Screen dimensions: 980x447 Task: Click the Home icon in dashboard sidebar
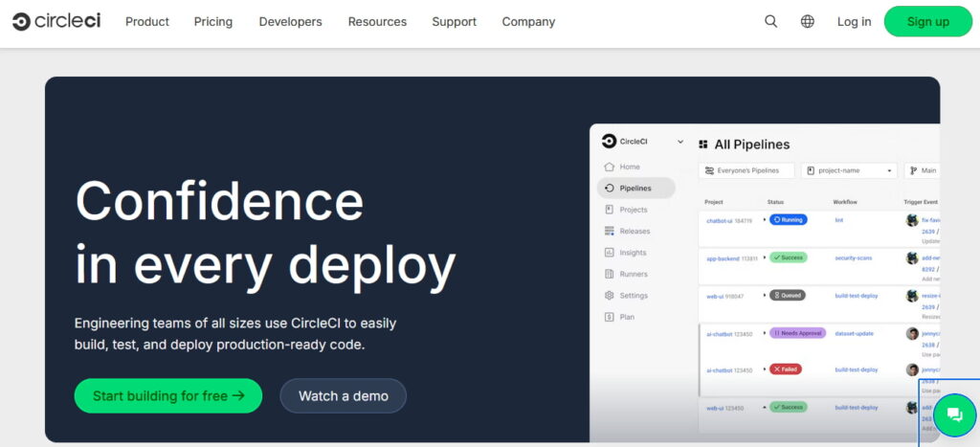coord(610,167)
